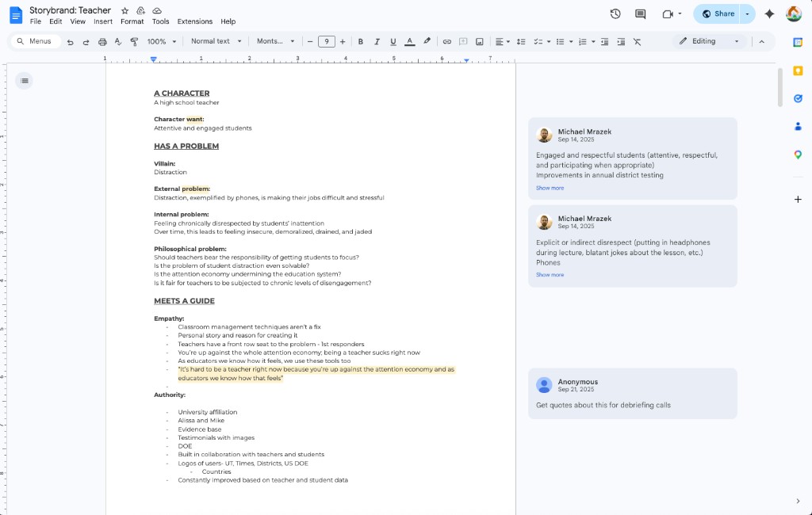Click the Undo arrow icon

[71, 41]
